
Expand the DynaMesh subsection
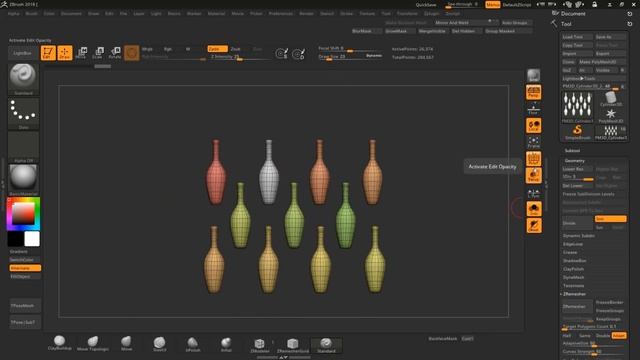pos(573,278)
